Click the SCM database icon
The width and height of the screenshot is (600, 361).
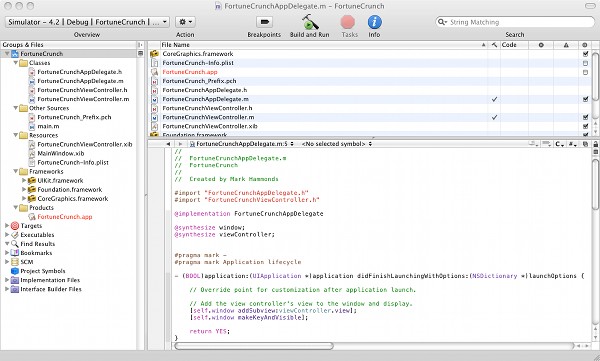tap(15, 262)
